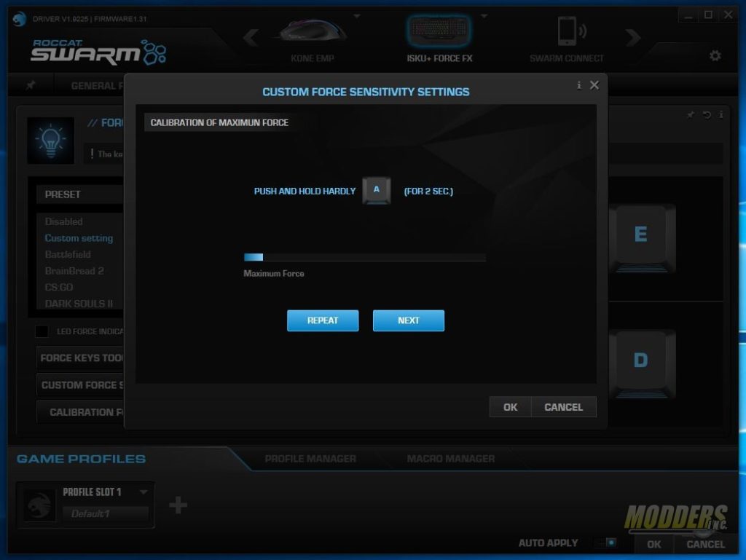746x560 pixels.
Task: Select the Custom setting preset
Action: tap(79, 238)
